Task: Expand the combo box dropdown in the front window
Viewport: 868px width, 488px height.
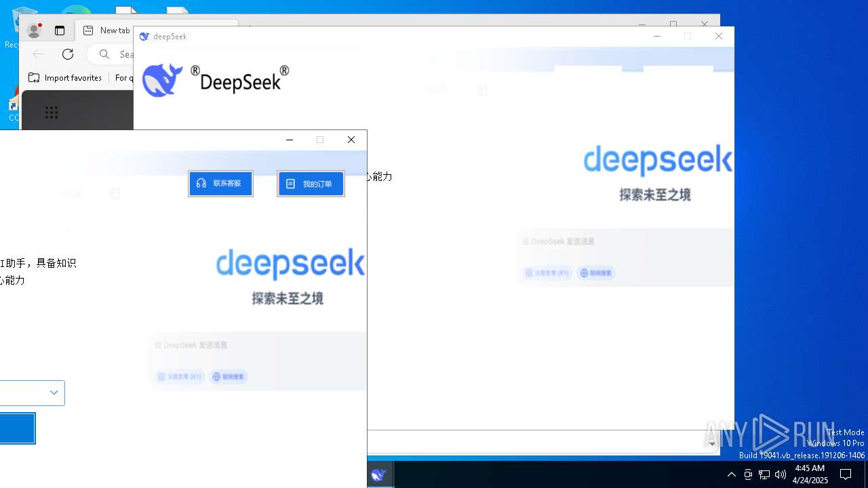Action: pos(54,393)
